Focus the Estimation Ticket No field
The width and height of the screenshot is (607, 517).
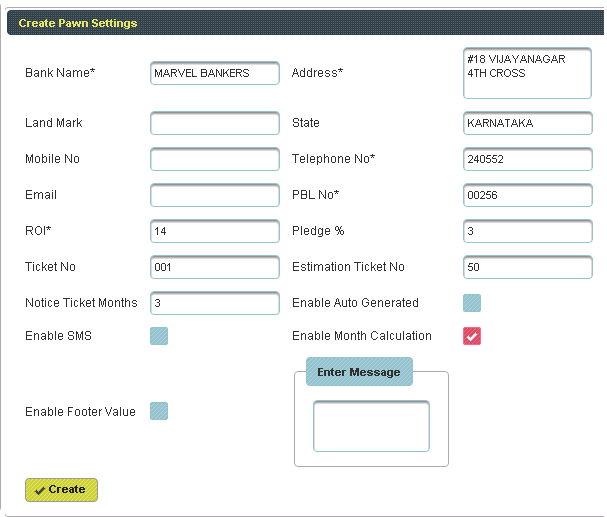coord(527,267)
